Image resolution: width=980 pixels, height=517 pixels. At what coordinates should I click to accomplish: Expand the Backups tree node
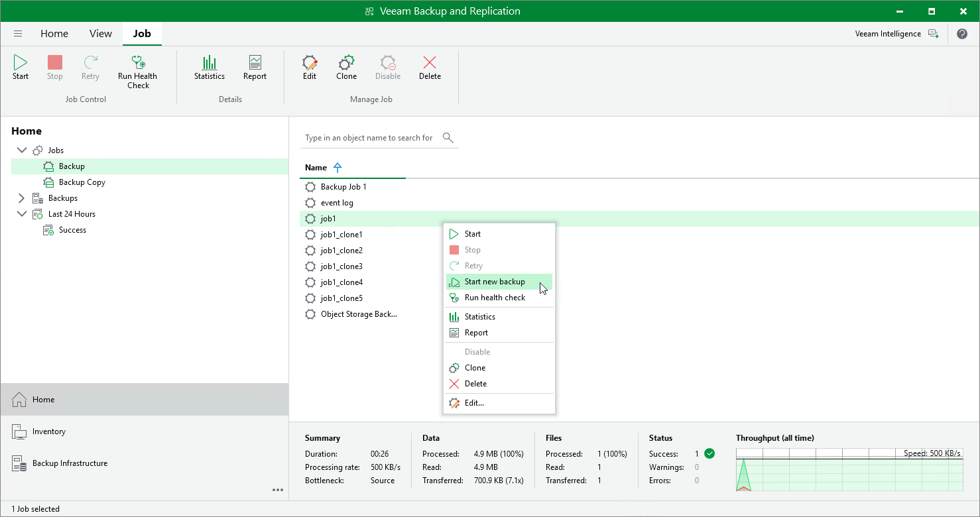tap(21, 198)
